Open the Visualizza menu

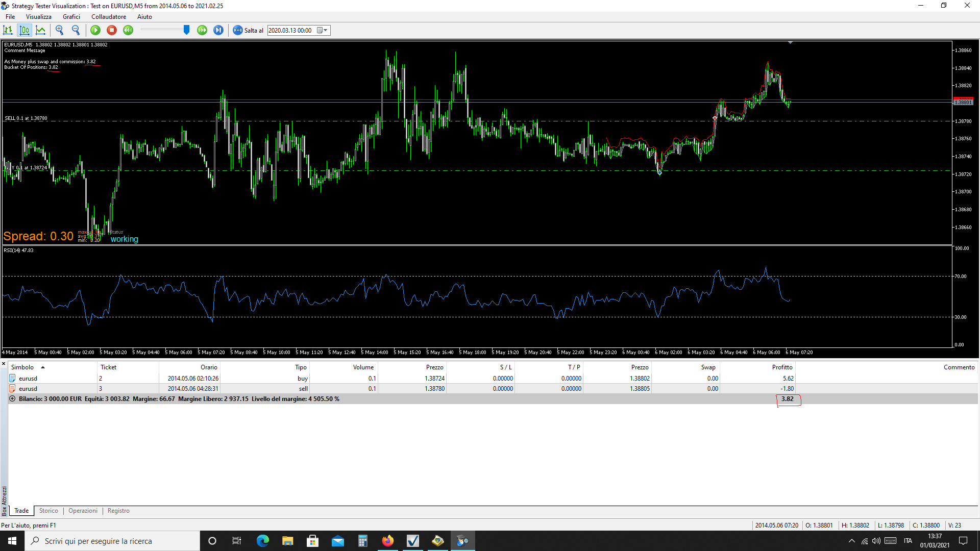pyautogui.click(x=39, y=17)
